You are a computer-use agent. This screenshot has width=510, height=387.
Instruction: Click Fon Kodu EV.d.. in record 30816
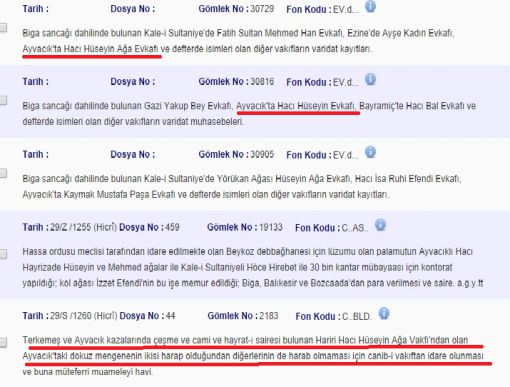(322, 82)
